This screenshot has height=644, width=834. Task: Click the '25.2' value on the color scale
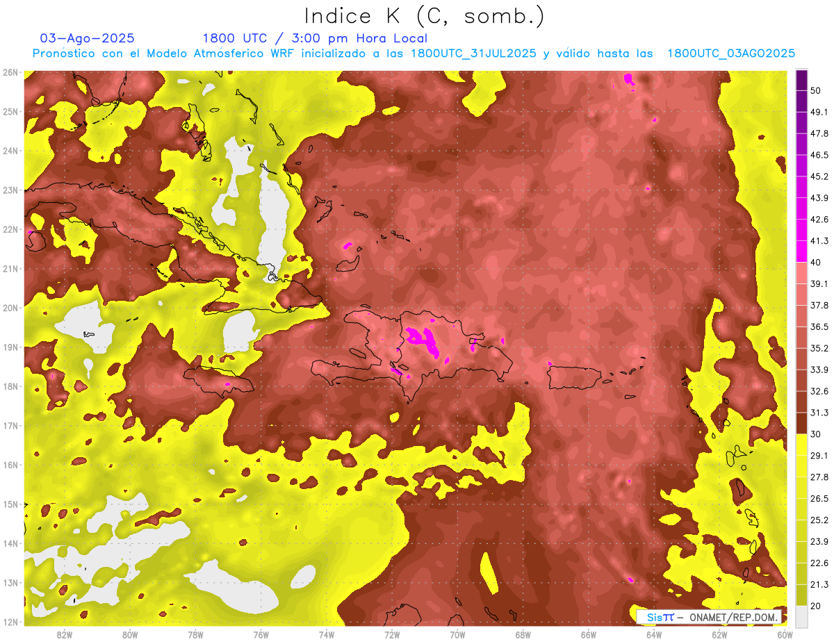point(819,520)
